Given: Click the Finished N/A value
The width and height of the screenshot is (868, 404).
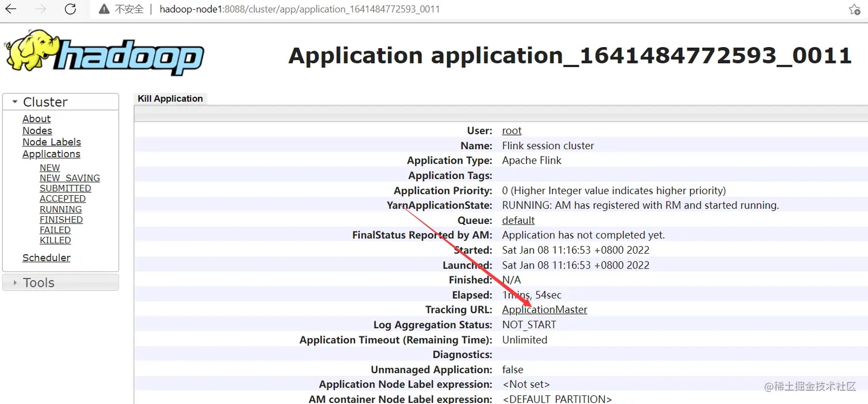Looking at the screenshot, I should point(511,280).
